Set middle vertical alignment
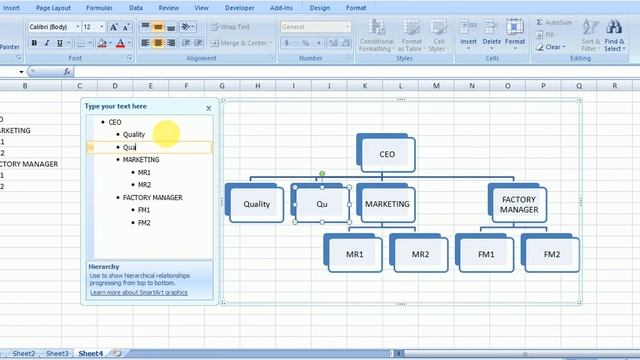Screen dimensions: 640x360 [x=158, y=27]
